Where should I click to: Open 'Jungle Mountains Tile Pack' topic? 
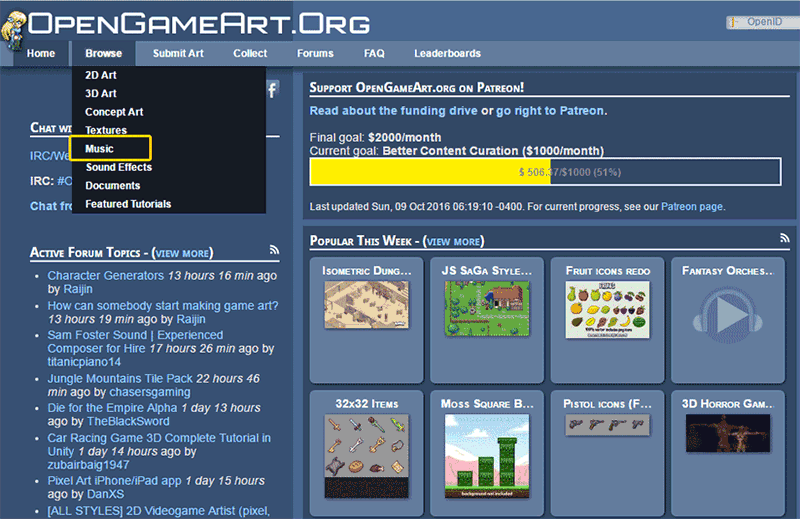pyautogui.click(x=120, y=379)
